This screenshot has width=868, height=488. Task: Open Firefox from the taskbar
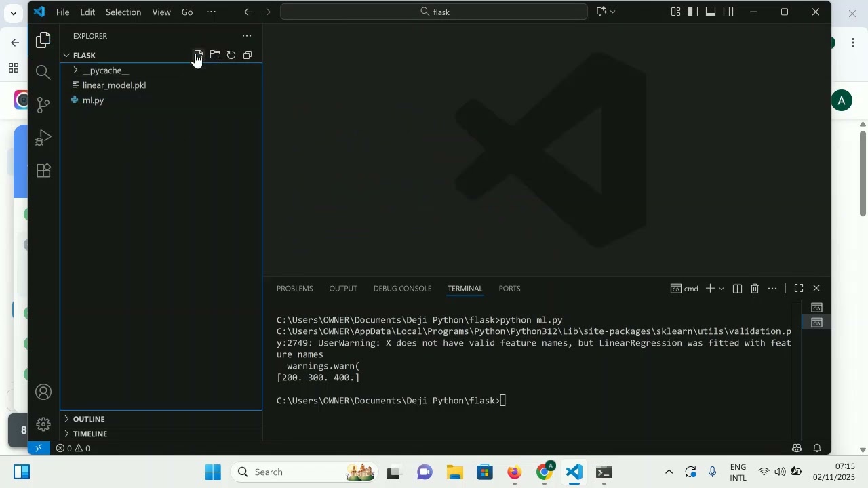[515, 472]
